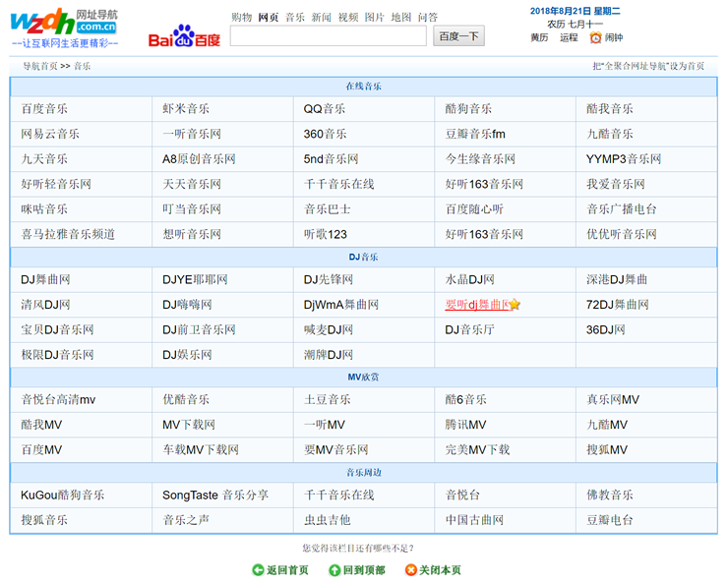The width and height of the screenshot is (728, 583).
Task: Open the QQ音乐 link
Action: (x=325, y=109)
